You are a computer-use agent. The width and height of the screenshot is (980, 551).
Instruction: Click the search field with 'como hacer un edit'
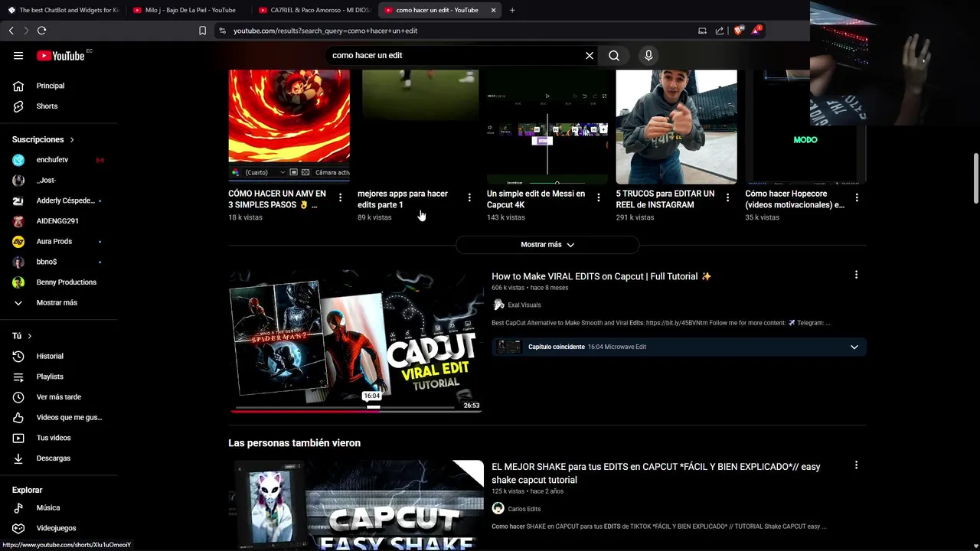(456, 55)
